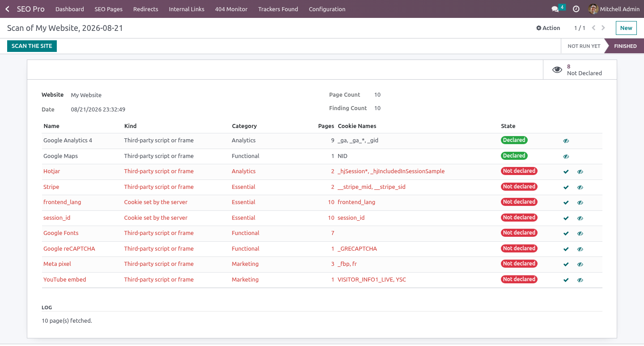The width and height of the screenshot is (644, 346).
Task: Mark Hotjar as declared with its checkmark
Action: 566,172
